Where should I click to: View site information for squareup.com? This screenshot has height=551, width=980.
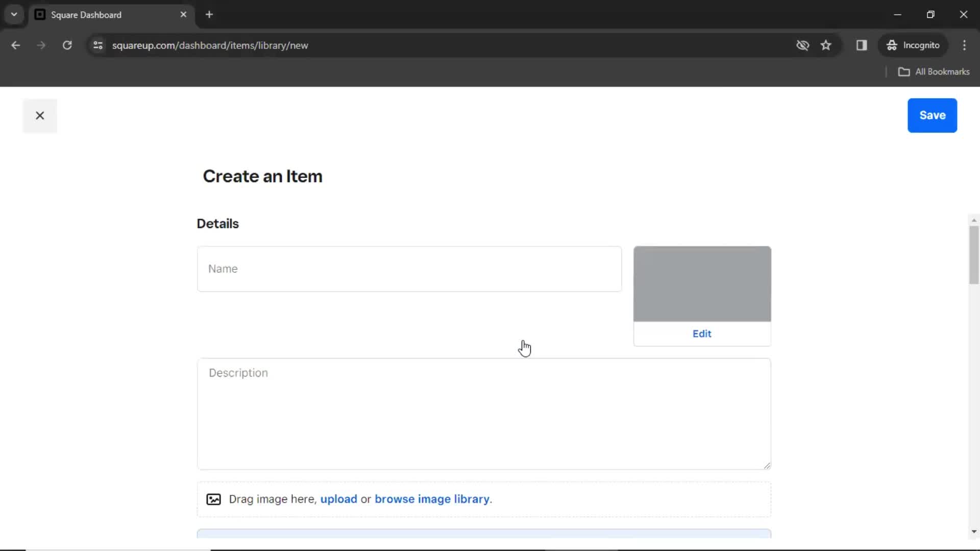98,45
